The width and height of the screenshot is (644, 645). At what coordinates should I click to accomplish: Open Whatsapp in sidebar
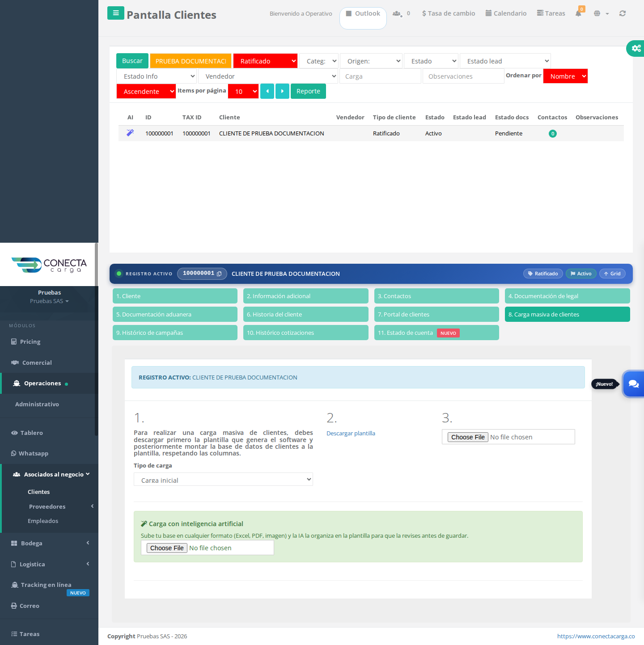[30, 453]
